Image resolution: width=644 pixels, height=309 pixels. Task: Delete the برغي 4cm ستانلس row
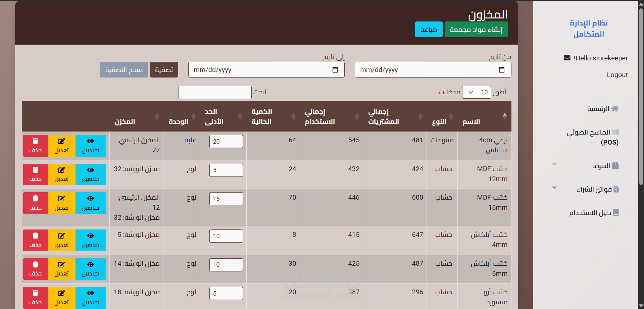point(36,146)
